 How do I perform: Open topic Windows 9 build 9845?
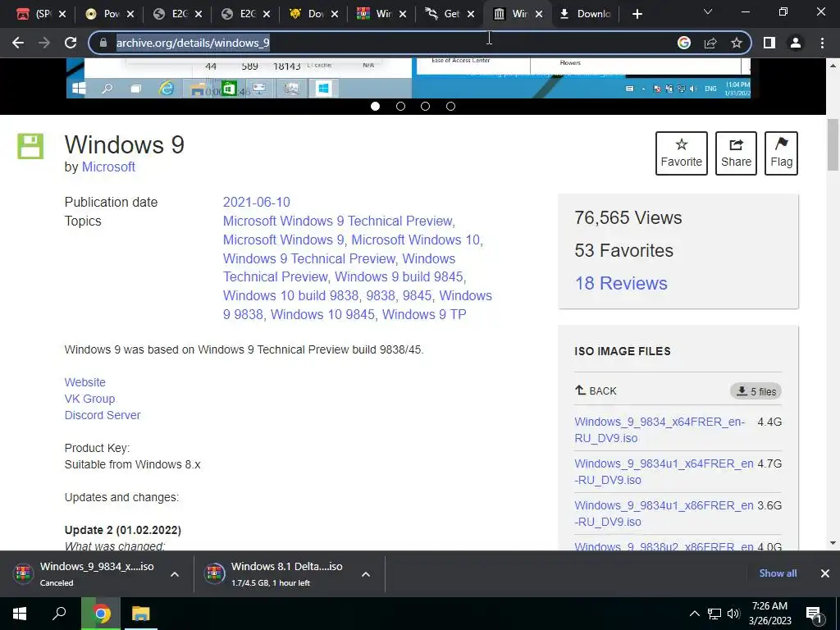399,277
